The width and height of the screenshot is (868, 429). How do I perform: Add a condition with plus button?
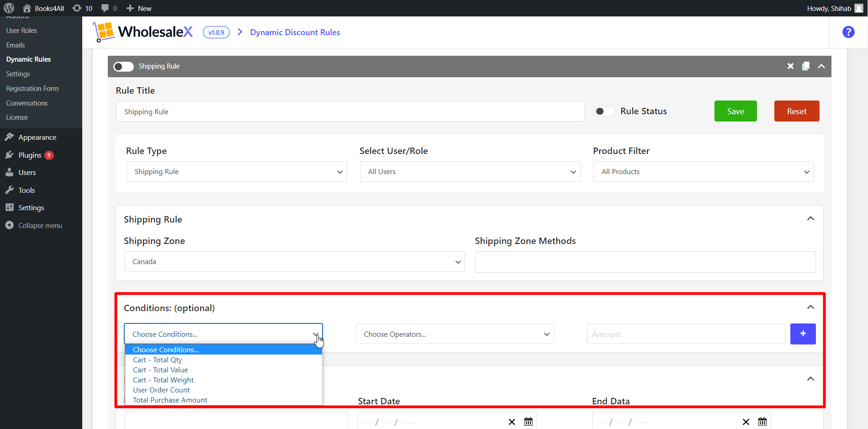pyautogui.click(x=803, y=334)
